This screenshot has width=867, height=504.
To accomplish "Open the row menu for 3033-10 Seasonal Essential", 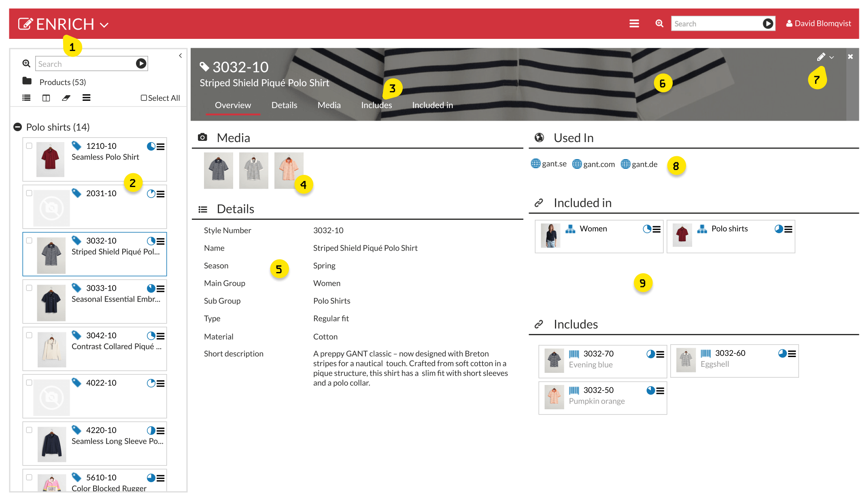I will [161, 289].
